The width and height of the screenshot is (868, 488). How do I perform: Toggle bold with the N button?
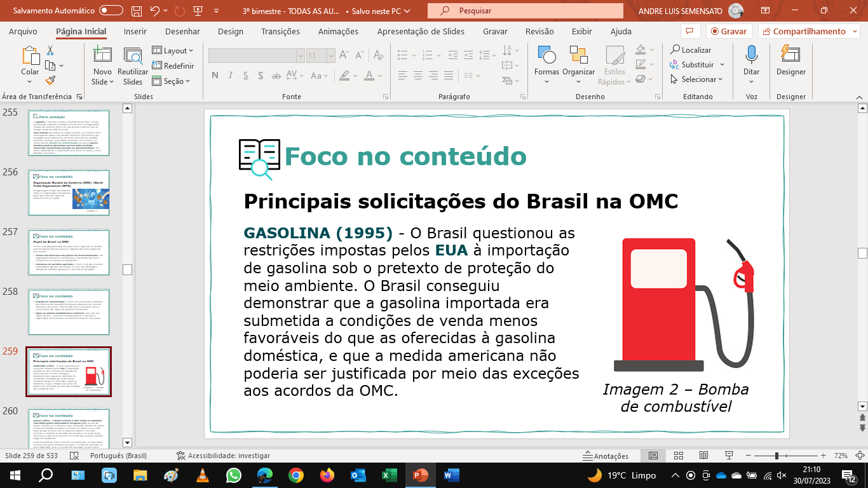tap(215, 76)
